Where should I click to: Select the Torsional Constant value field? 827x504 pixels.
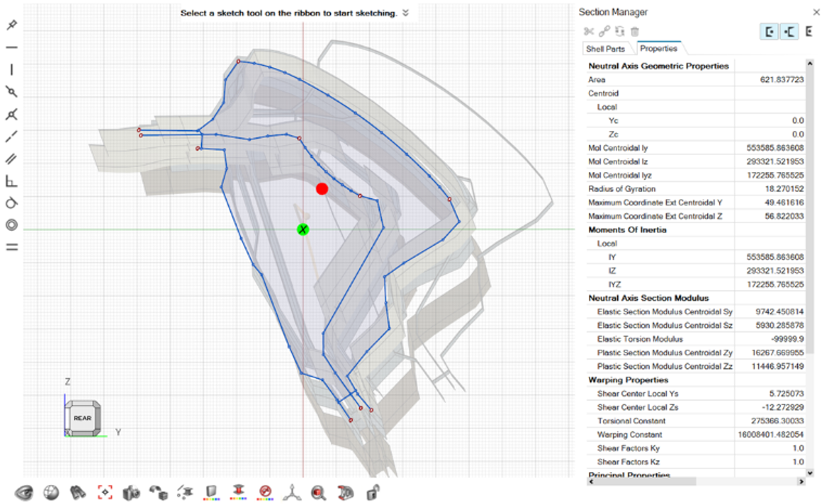point(770,421)
